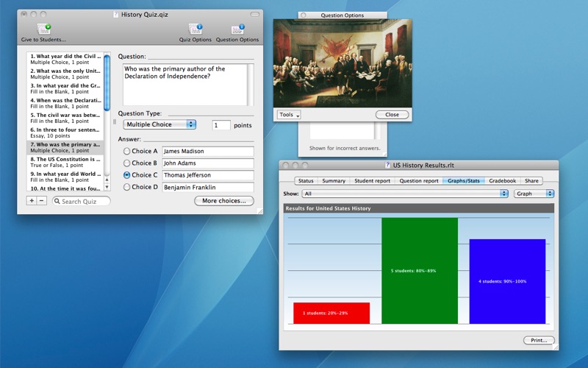
Task: Click the green 80%-89% bar in the graph
Action: click(420, 271)
